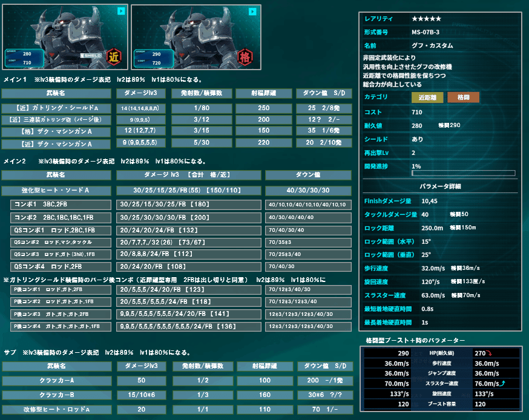Viewport: 529px width, 420px height.
Task: Click the 歩行速度 value 32.0m/s
Action: coord(433,269)
